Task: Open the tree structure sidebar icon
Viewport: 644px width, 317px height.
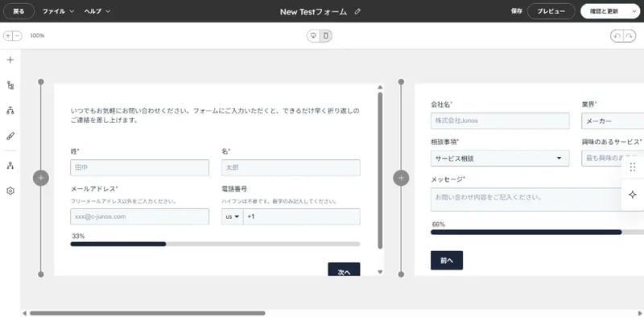Action: [x=10, y=85]
